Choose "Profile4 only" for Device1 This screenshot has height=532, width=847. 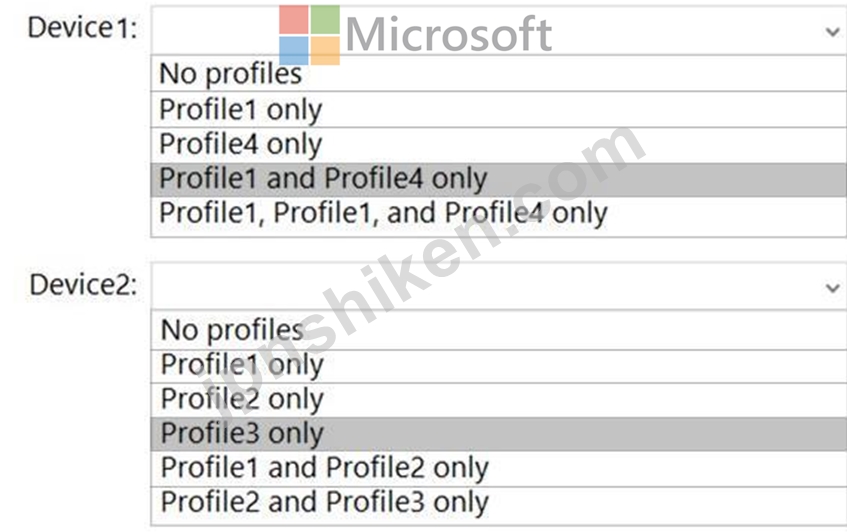tap(499, 144)
